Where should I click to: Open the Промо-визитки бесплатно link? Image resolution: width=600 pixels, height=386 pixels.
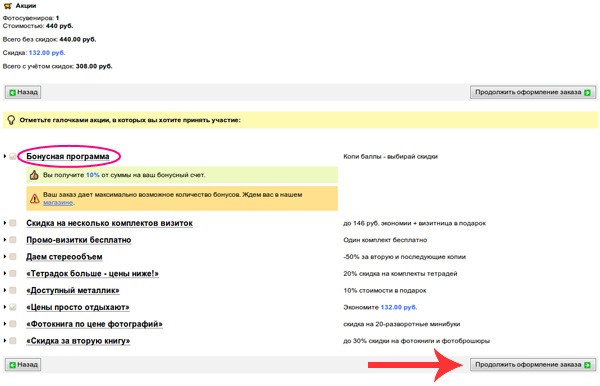[79, 240]
